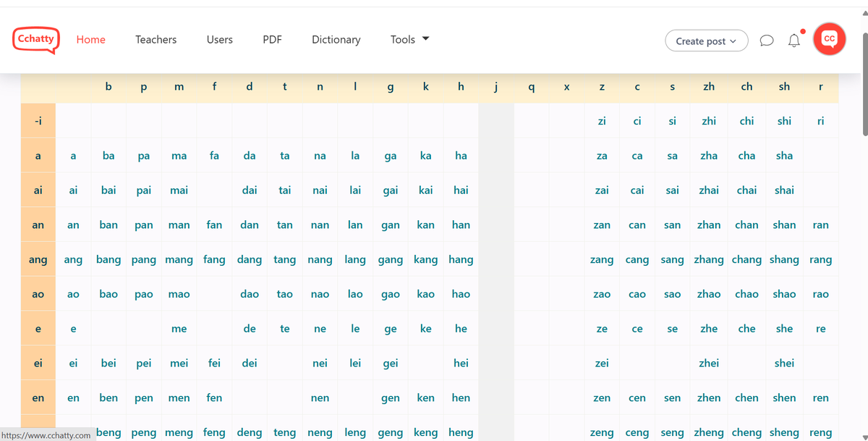Select the syllable 'sen'

(672, 398)
